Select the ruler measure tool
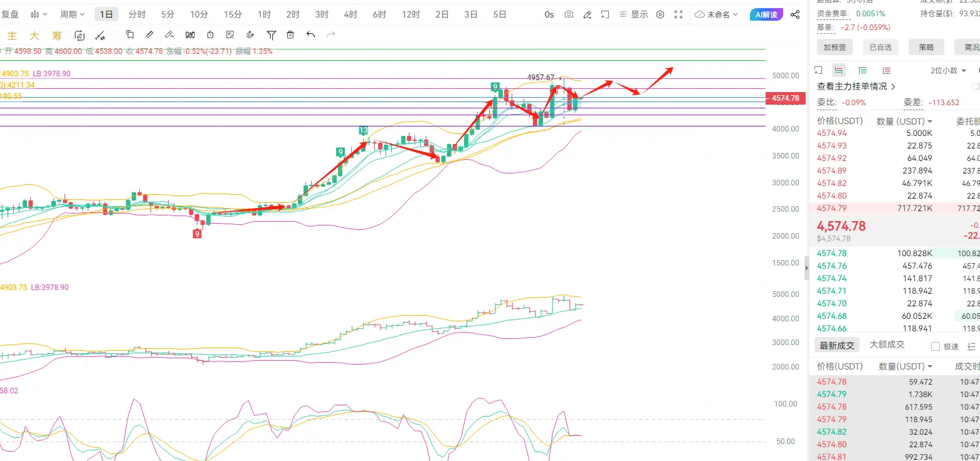 [149, 35]
